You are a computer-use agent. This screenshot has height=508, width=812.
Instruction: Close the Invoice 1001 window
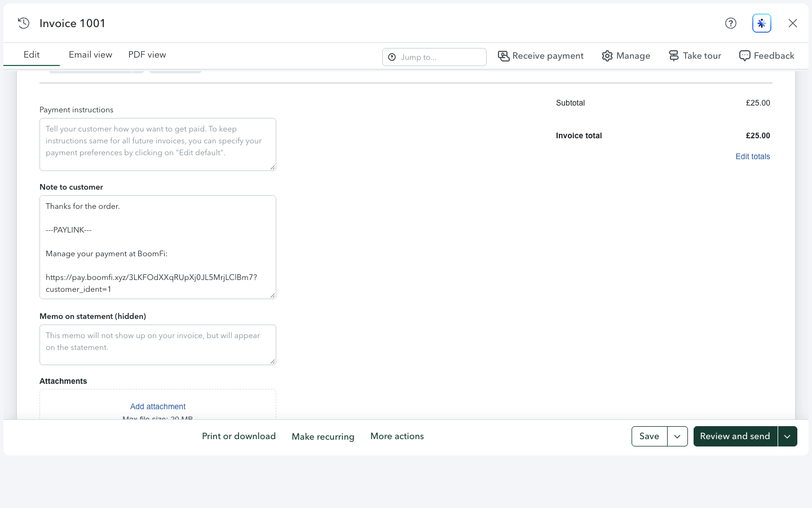[793, 23]
